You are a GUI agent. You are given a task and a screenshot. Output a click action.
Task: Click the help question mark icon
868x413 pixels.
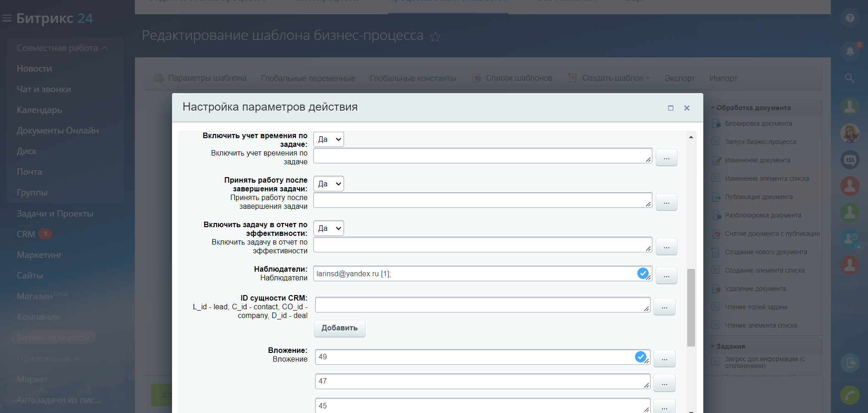pos(850,18)
